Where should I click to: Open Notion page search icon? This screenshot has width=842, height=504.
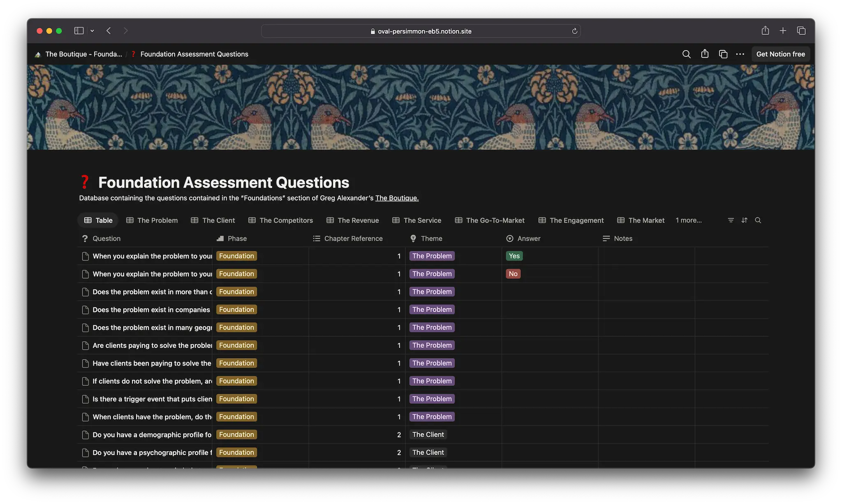point(686,54)
